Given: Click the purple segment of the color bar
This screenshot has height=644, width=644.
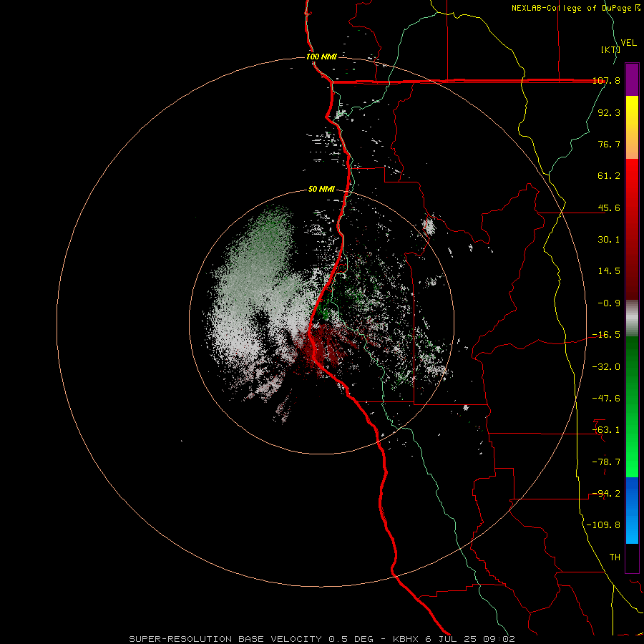Looking at the screenshot, I should pyautogui.click(x=632, y=79).
